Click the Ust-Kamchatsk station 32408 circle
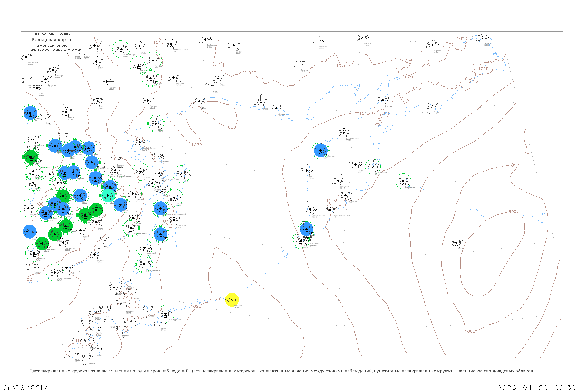Image resolution: width=588 pixels, height=392 pixels. click(x=373, y=166)
